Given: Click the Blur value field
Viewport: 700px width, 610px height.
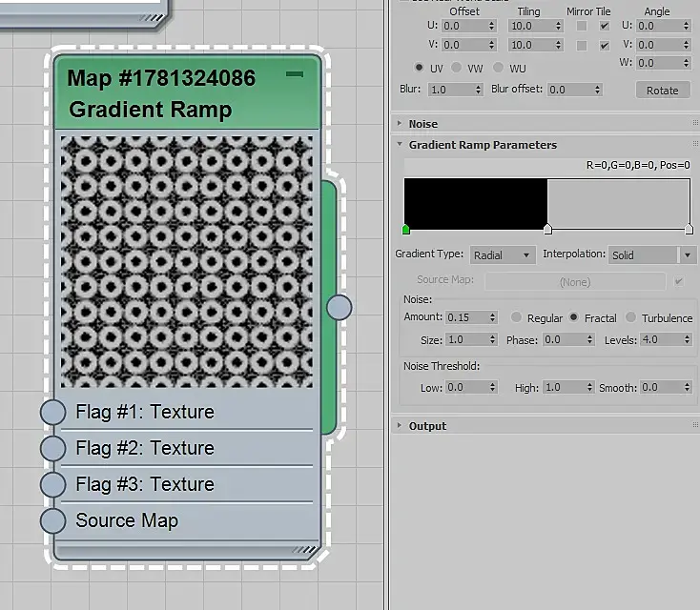Looking at the screenshot, I should [451, 90].
